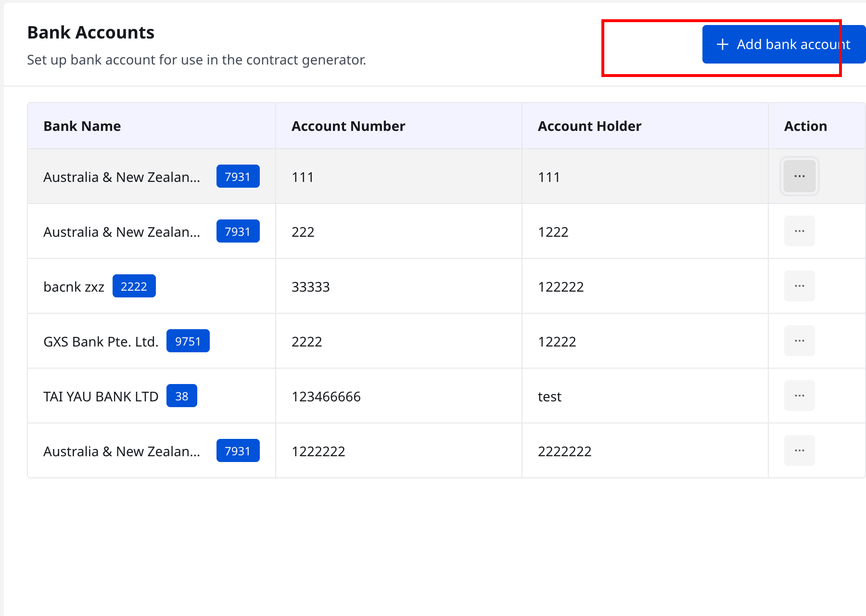Image resolution: width=866 pixels, height=616 pixels.
Task: Click the Bank Accounts heading
Action: pyautogui.click(x=91, y=32)
